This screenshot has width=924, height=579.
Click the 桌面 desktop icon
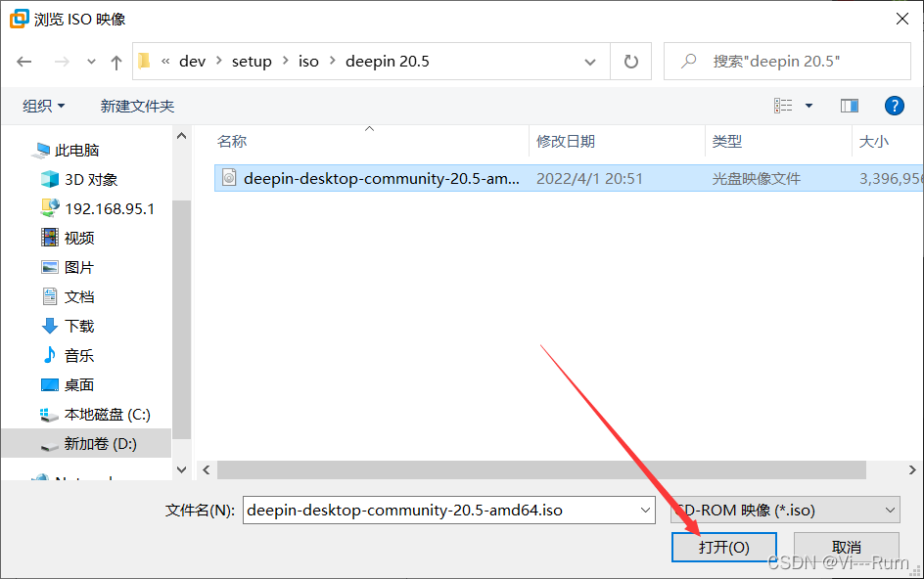click(x=50, y=385)
